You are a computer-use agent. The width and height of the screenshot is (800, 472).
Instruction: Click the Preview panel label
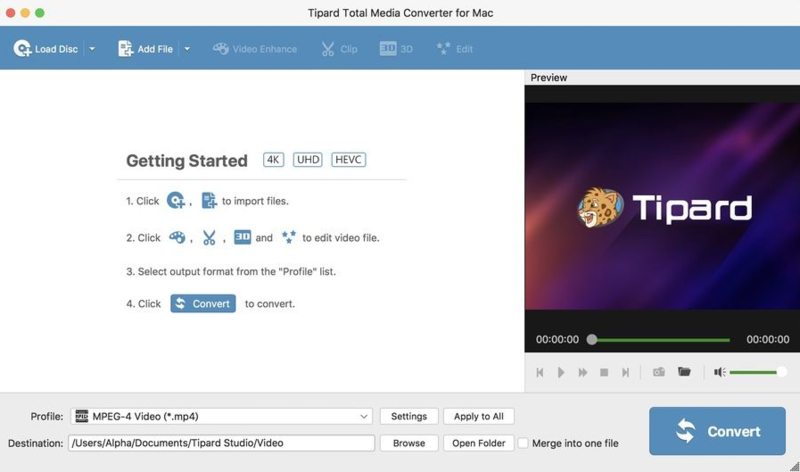(548, 78)
